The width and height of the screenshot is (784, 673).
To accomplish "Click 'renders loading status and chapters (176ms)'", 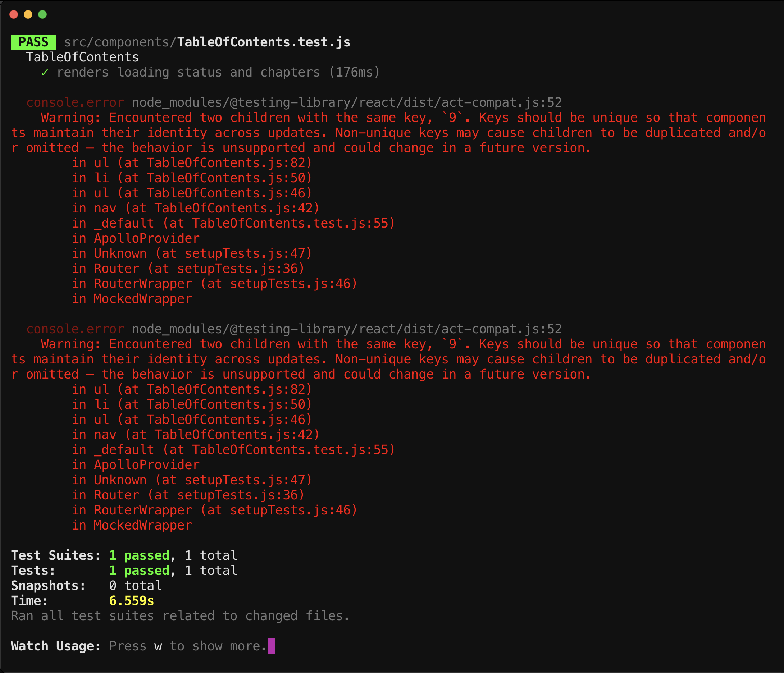I will [218, 72].
